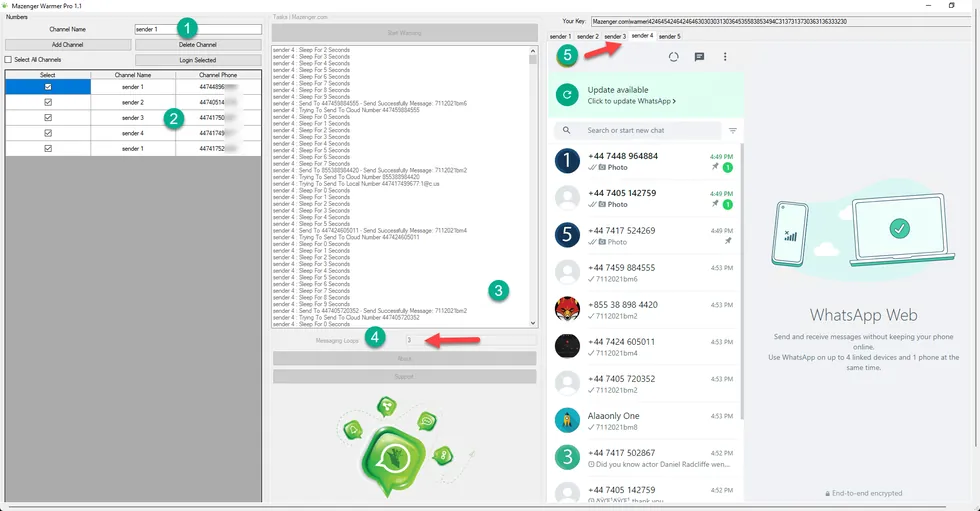
Task: Uncheck the sender 4 row checkbox
Action: (48, 133)
